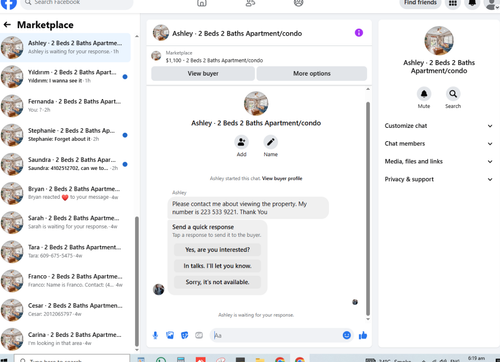The width and height of the screenshot is (500, 362).
Task: Attach a photo using the image icon
Action: click(x=170, y=335)
